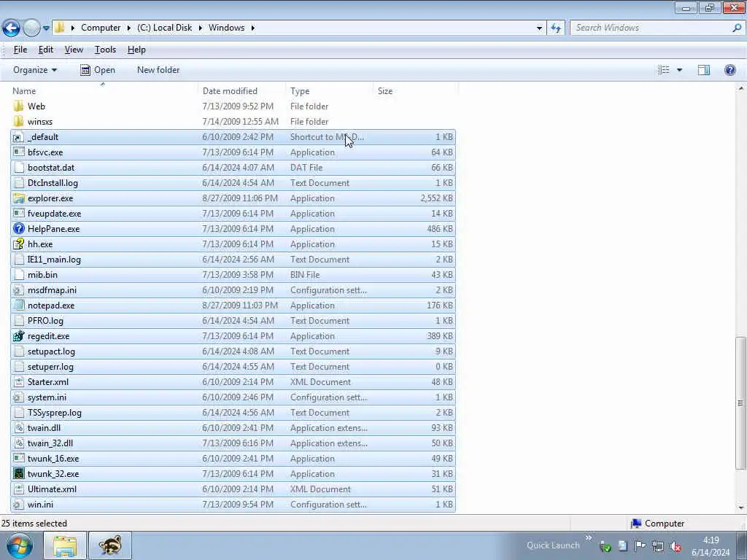Click the New folder button
747x560 pixels.
(x=158, y=70)
